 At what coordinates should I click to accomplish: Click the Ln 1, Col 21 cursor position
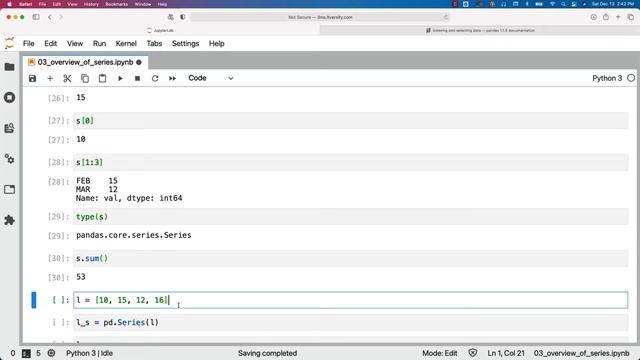506,353
